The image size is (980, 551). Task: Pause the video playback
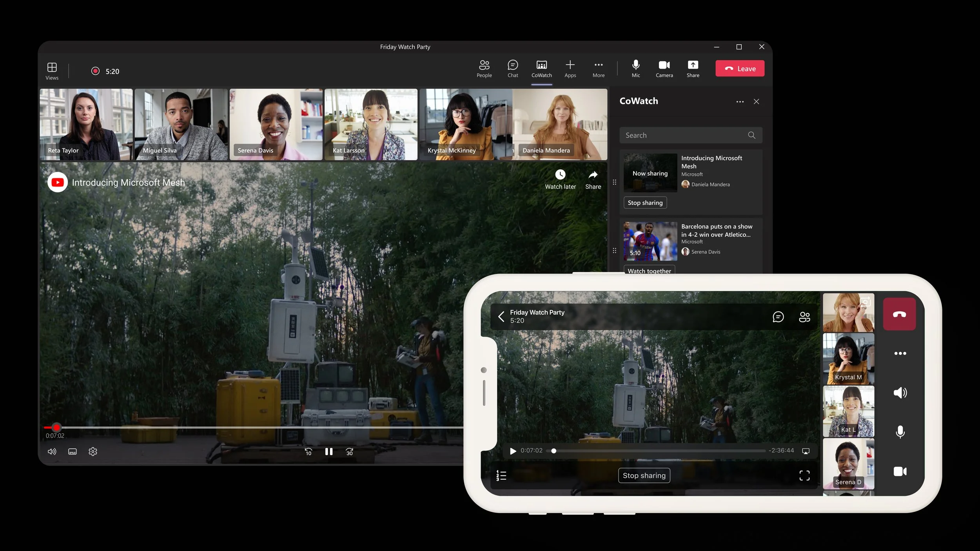pyautogui.click(x=329, y=451)
